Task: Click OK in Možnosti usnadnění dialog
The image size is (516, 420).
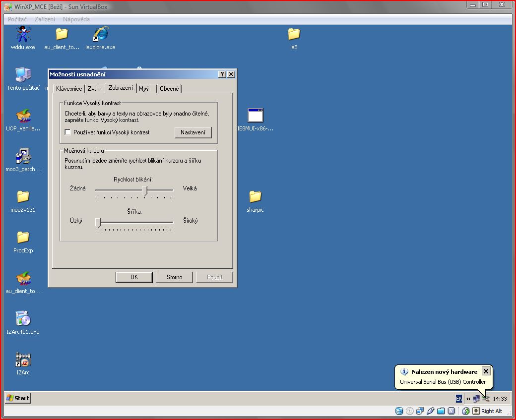Action: click(134, 277)
